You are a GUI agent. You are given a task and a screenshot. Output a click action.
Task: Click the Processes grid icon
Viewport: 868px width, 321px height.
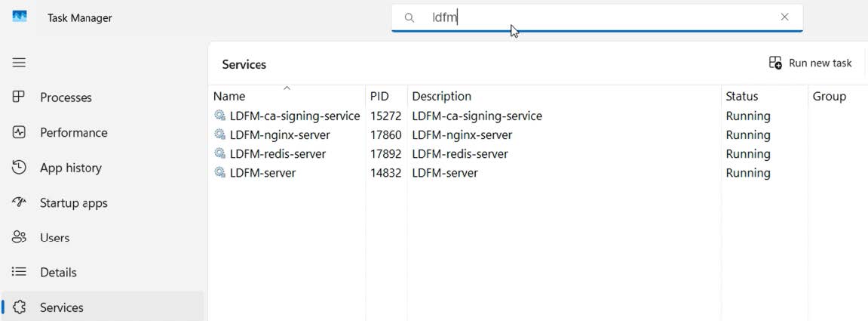19,97
